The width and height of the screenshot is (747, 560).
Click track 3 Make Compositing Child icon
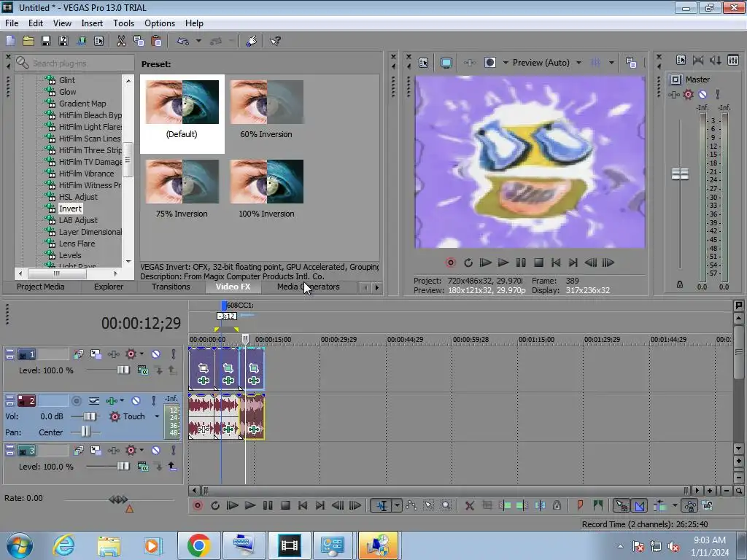(172, 467)
